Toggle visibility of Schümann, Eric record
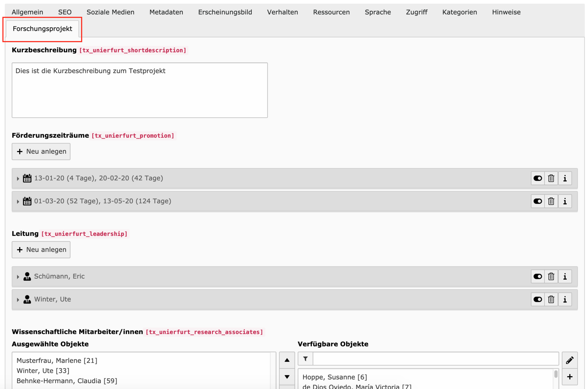 point(537,276)
